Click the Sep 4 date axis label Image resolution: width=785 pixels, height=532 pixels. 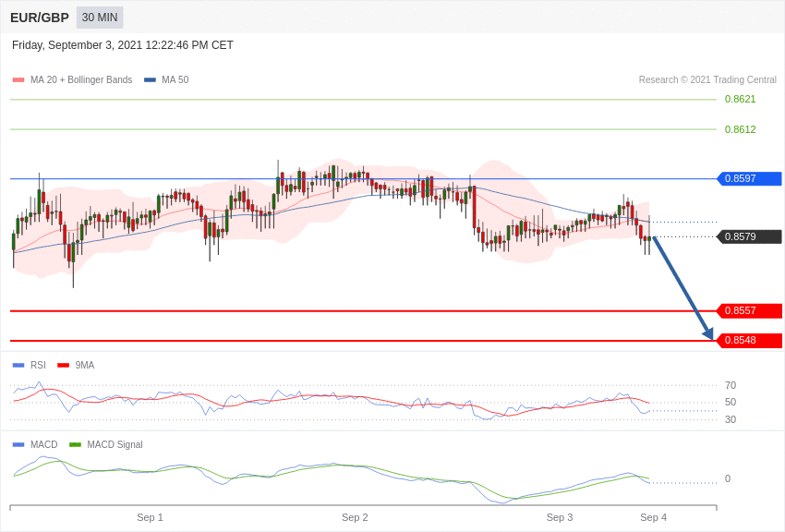(x=653, y=517)
